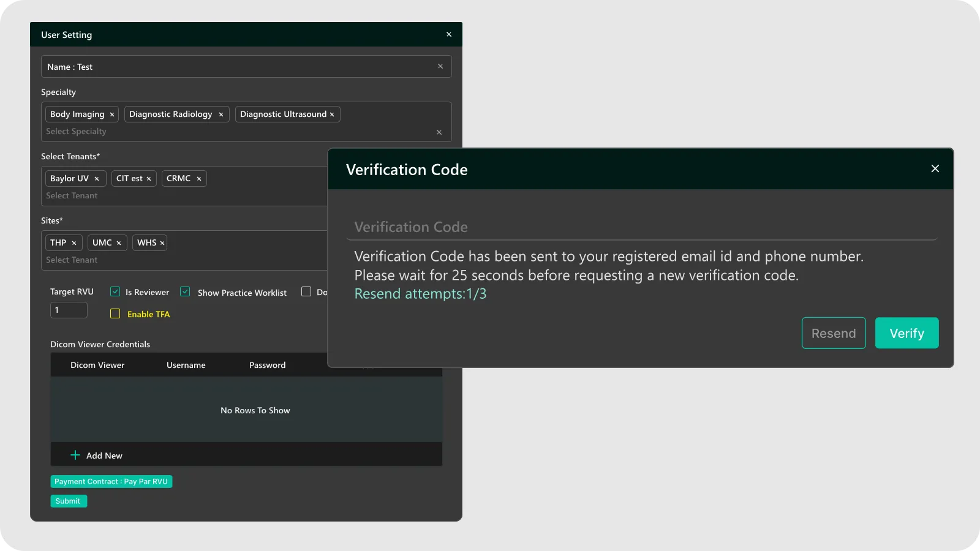The image size is (980, 551).
Task: Add New Dicom Viewer credential row
Action: [x=97, y=455]
